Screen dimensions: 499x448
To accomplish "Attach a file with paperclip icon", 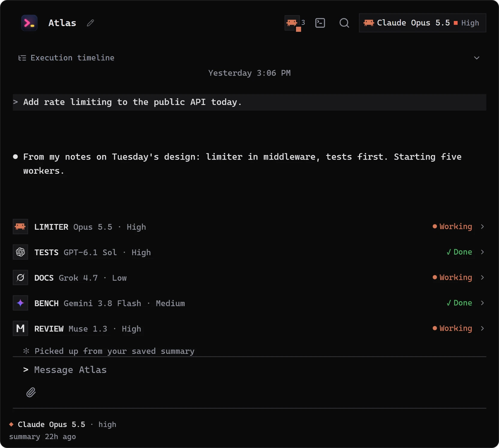I will coord(31,393).
